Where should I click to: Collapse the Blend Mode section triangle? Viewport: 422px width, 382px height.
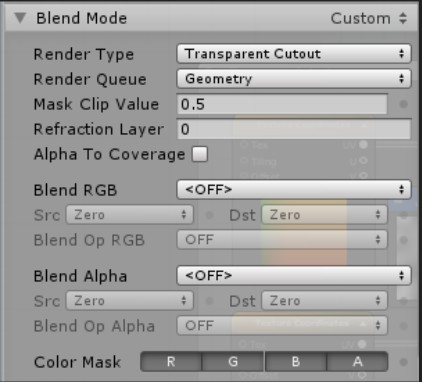point(20,18)
